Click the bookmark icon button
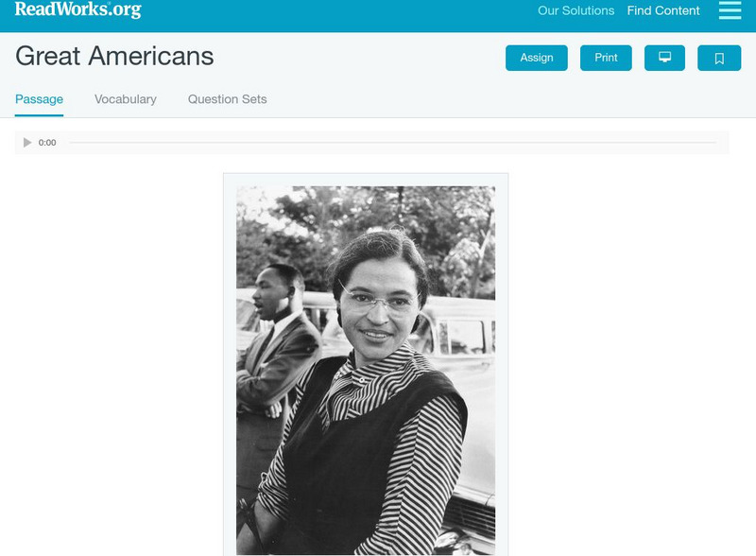The image size is (756, 556). pyautogui.click(x=719, y=58)
